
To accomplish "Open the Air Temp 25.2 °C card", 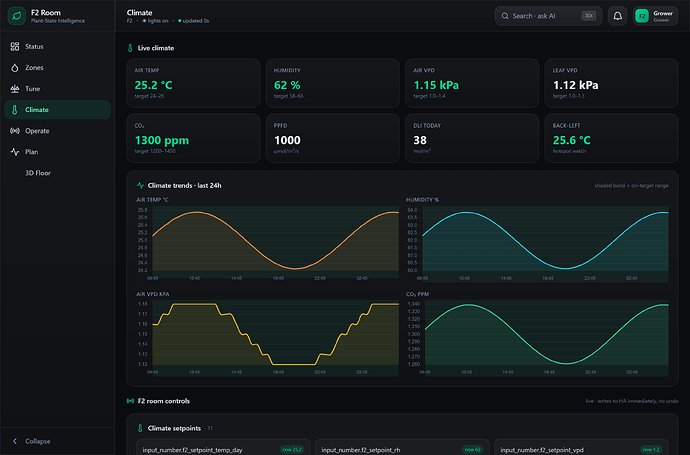I will (193, 83).
